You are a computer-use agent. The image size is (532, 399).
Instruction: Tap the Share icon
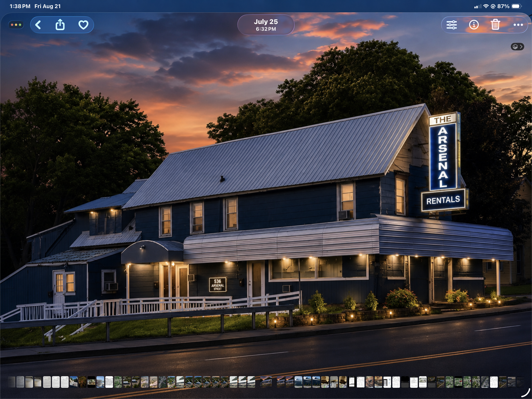click(60, 25)
